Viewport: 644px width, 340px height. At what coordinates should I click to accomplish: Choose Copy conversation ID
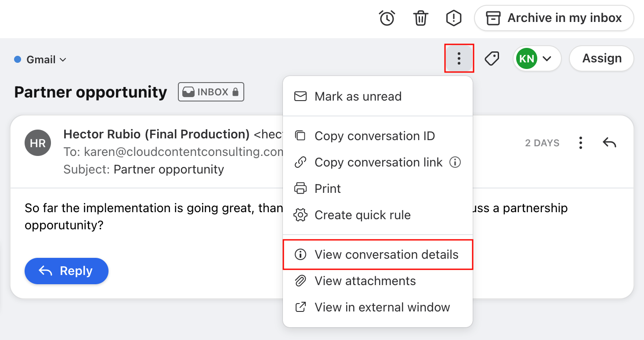[374, 136]
